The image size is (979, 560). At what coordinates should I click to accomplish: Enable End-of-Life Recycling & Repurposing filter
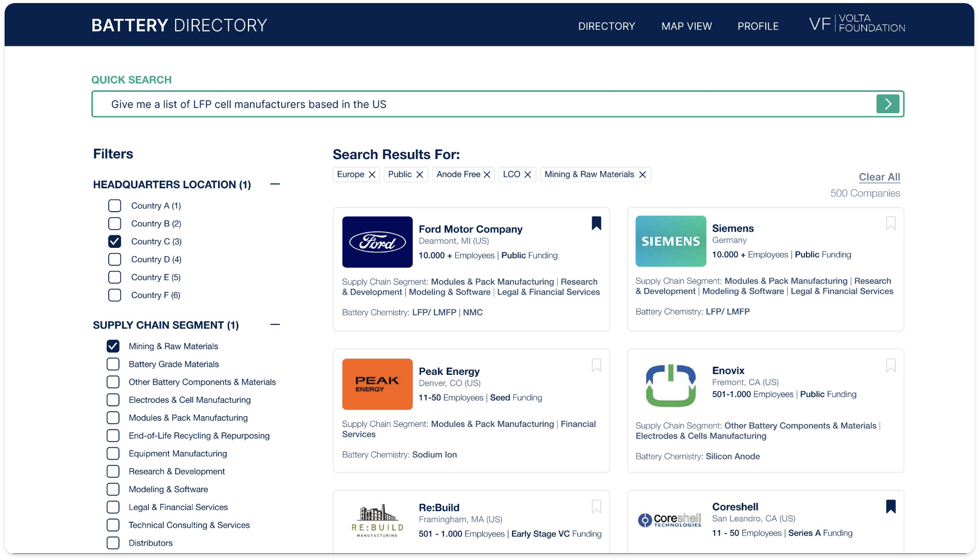(x=113, y=436)
